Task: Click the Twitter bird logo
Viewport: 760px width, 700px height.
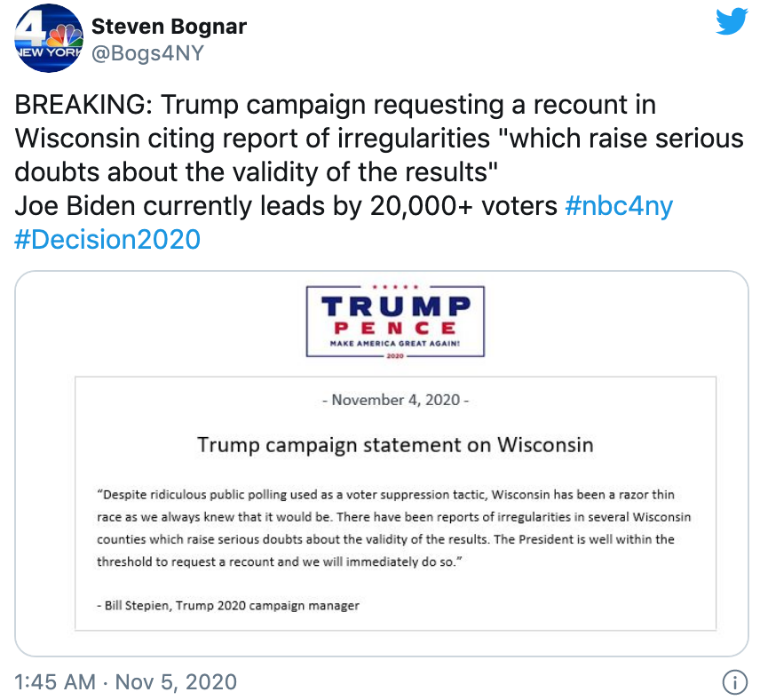Action: tap(732, 20)
